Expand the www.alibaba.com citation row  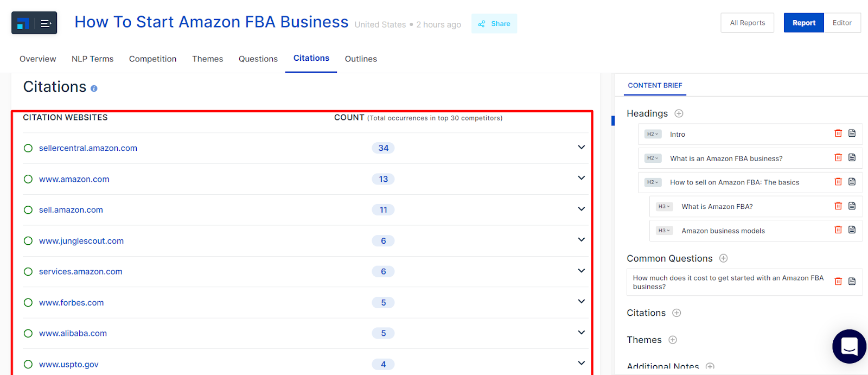click(581, 332)
